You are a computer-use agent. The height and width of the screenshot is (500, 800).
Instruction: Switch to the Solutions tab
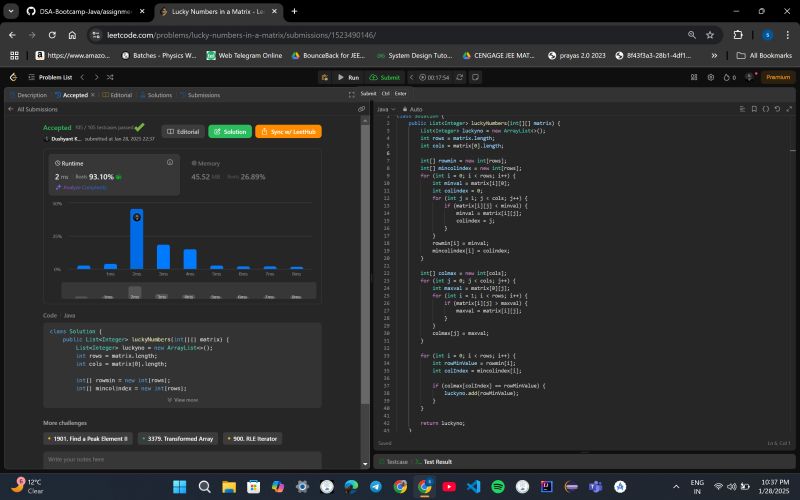point(156,95)
